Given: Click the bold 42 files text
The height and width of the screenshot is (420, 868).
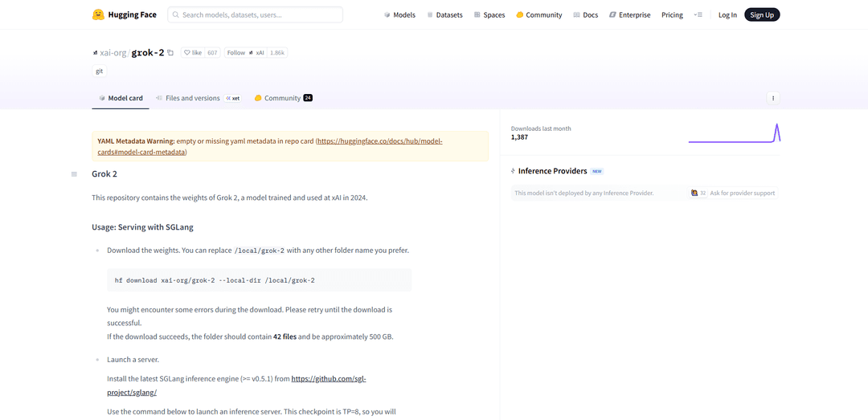Looking at the screenshot, I should click(285, 336).
